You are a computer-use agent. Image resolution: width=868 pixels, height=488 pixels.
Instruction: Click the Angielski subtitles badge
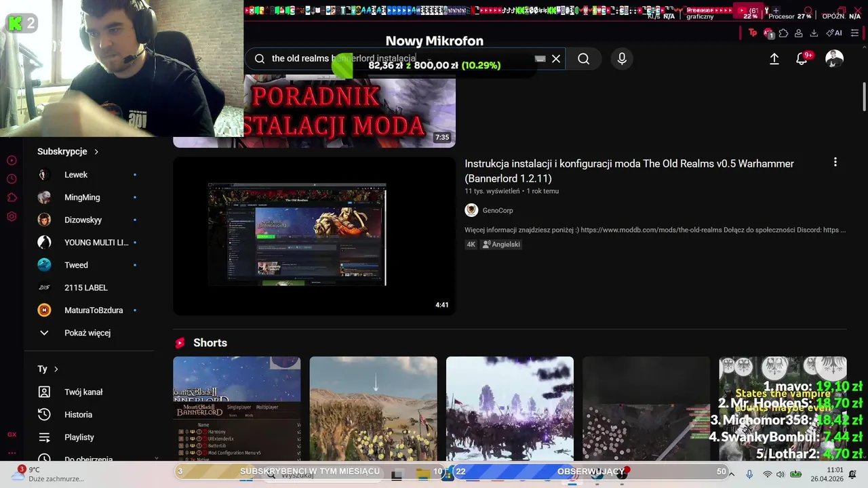501,244
